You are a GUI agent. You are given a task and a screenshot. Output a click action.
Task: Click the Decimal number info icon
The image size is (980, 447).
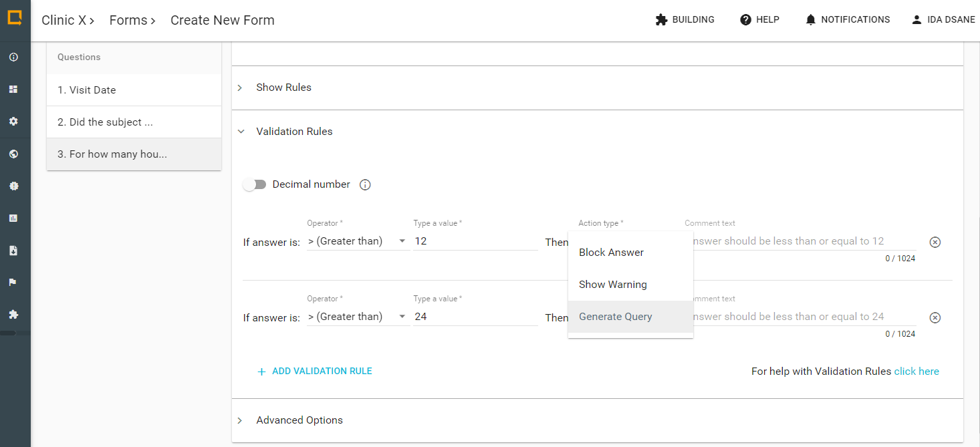(x=365, y=185)
